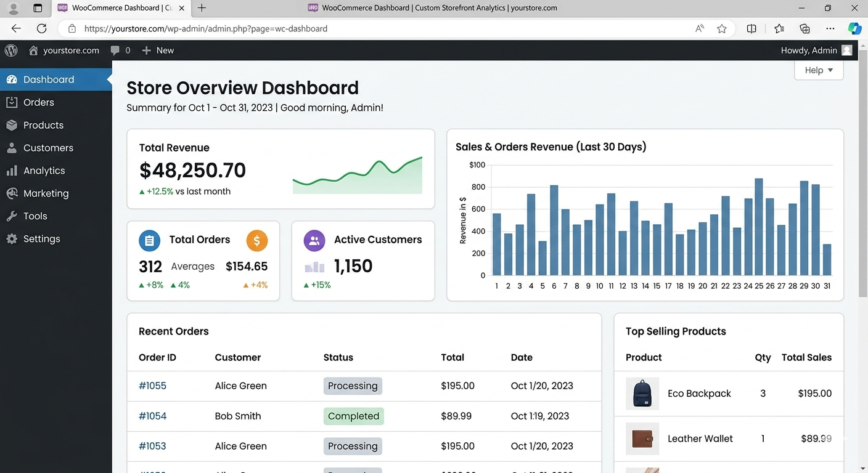Open the New content menu
Image resolution: width=868 pixels, height=473 pixels.
[x=158, y=51]
